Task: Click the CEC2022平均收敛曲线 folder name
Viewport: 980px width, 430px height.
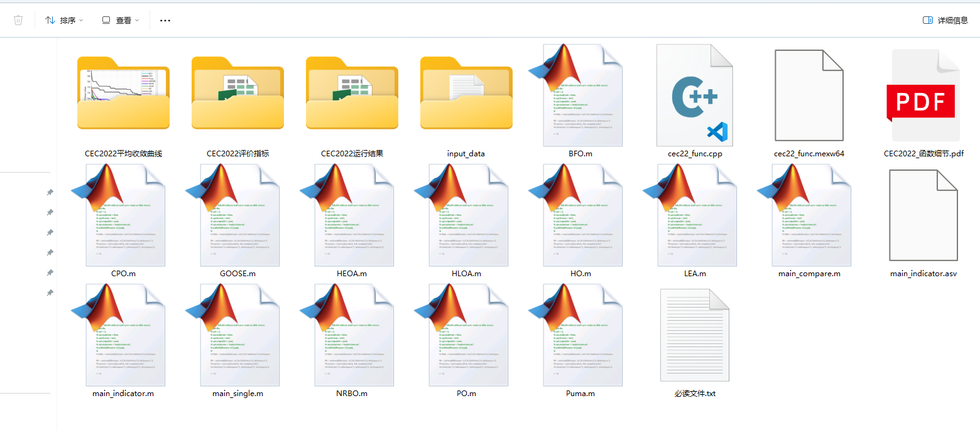Action: [x=124, y=153]
